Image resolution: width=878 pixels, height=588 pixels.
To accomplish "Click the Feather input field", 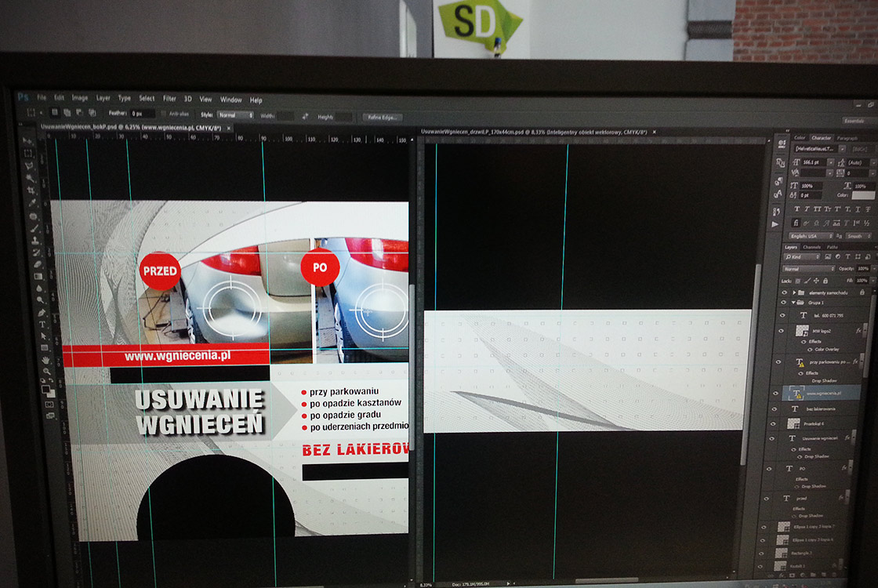I will coord(142,114).
